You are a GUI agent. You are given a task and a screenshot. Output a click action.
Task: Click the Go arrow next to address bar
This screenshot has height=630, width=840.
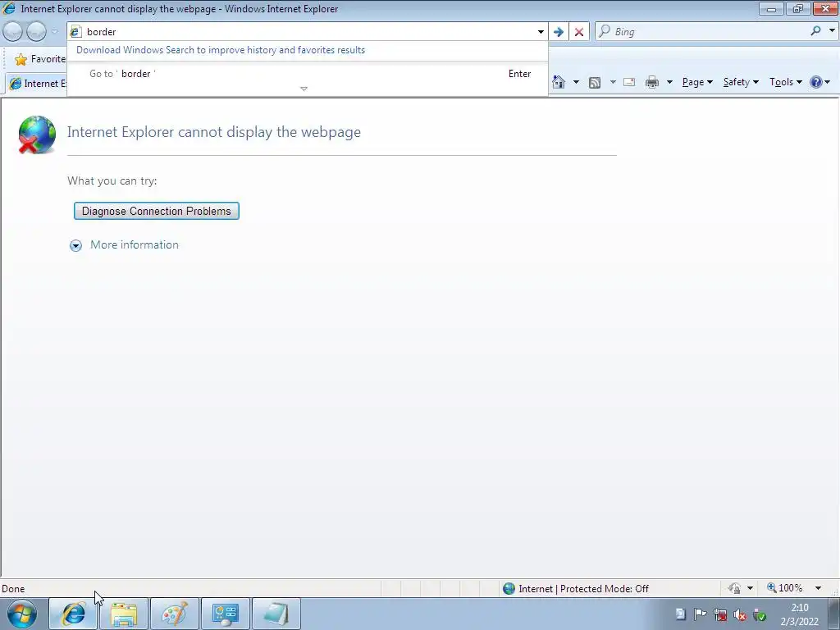click(x=558, y=32)
